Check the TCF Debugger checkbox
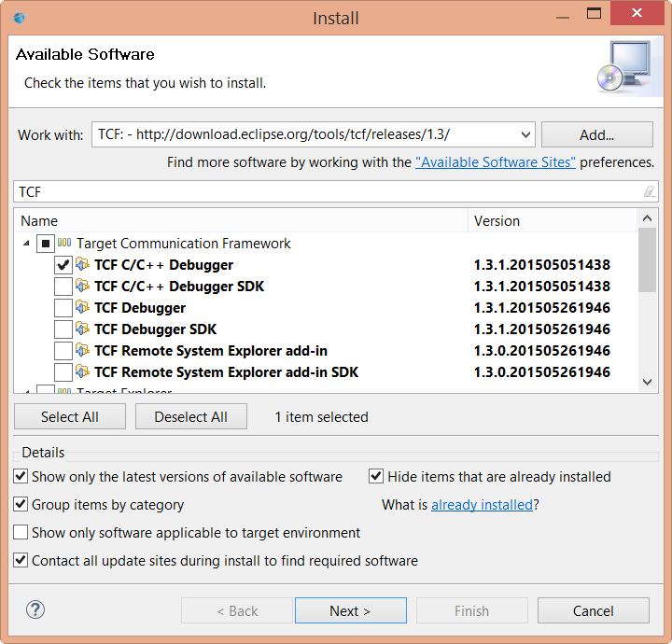The height and width of the screenshot is (644, 672). click(63, 308)
